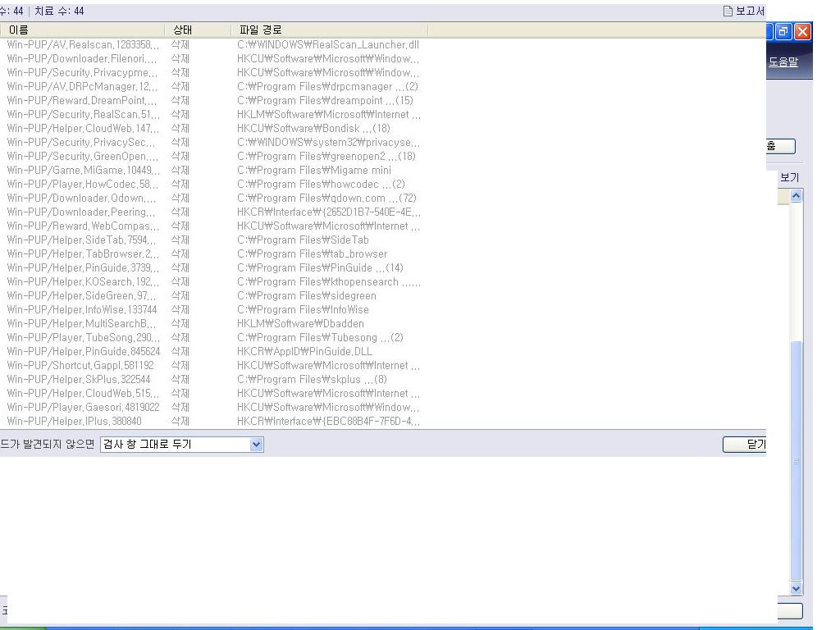
Task: Sort by the 파일 경로 column header
Action: [x=330, y=30]
